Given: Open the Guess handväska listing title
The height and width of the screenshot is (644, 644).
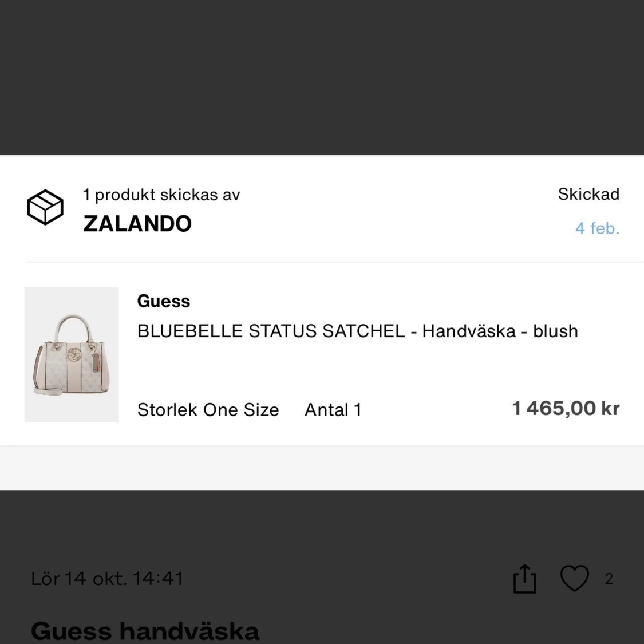Looking at the screenshot, I should (145, 630).
